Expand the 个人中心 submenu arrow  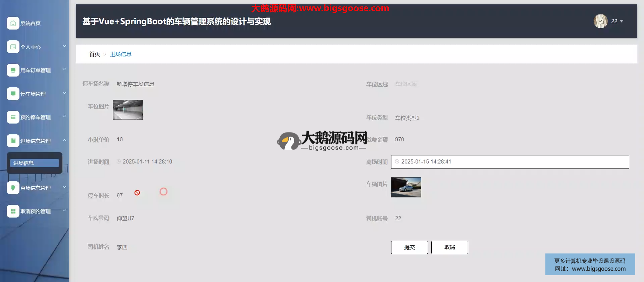(x=64, y=46)
